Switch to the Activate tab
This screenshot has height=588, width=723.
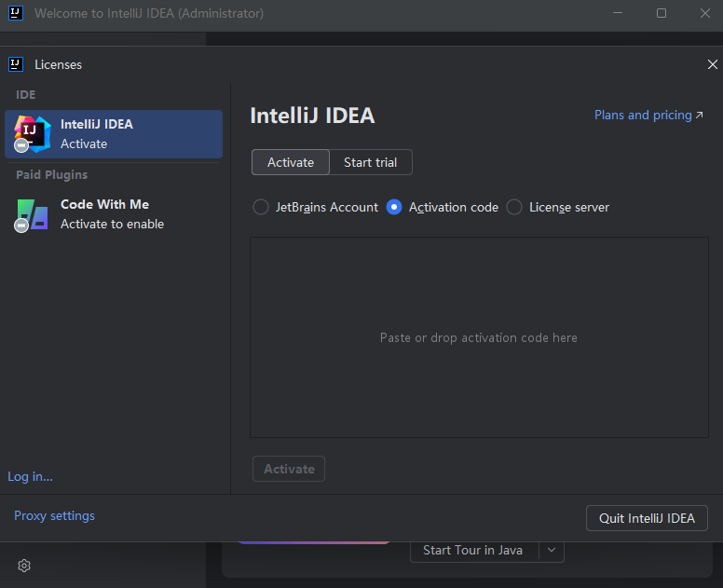coord(291,162)
